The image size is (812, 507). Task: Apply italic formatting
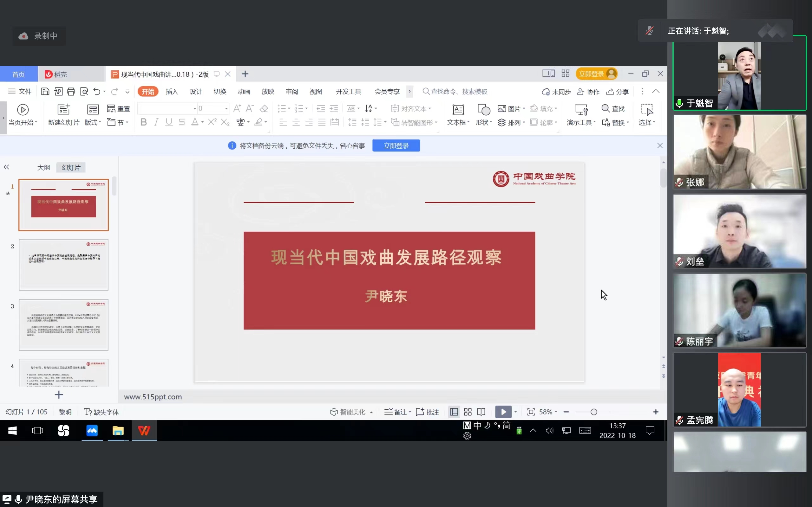click(156, 122)
